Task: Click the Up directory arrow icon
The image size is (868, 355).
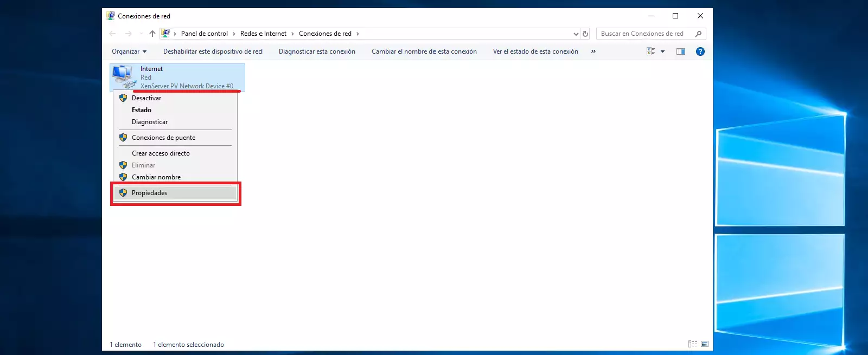Action: pyautogui.click(x=152, y=34)
